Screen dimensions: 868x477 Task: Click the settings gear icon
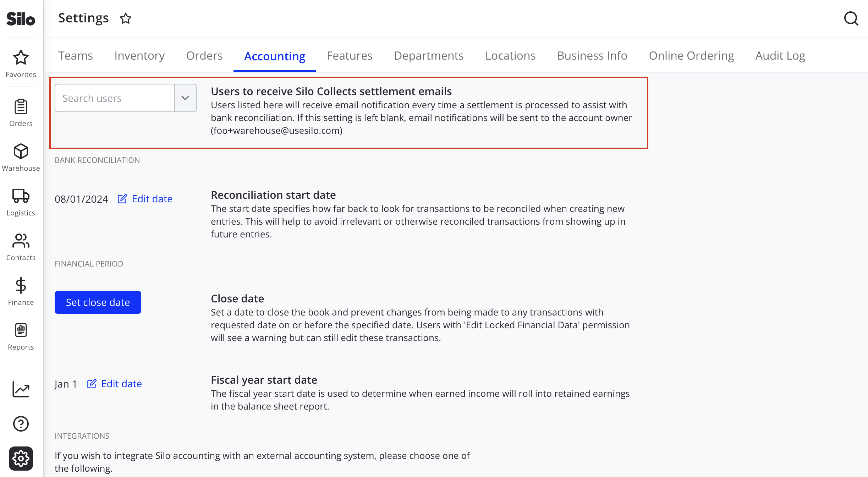point(21,459)
